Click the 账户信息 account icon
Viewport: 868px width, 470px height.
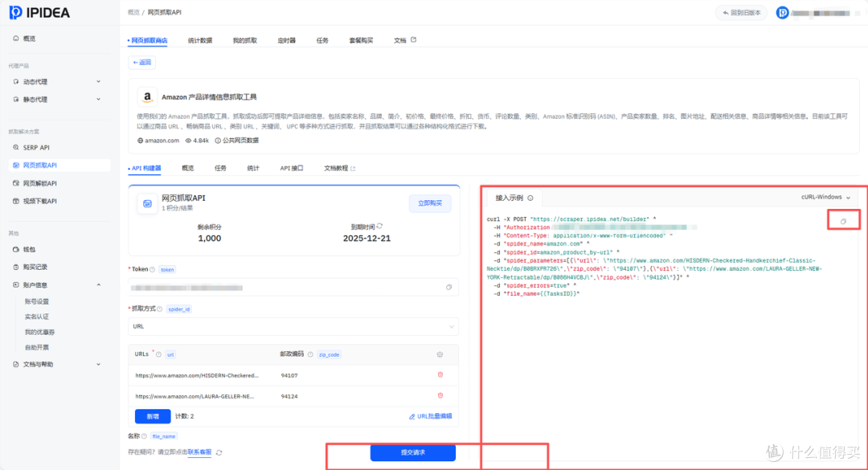pyautogui.click(x=15, y=284)
